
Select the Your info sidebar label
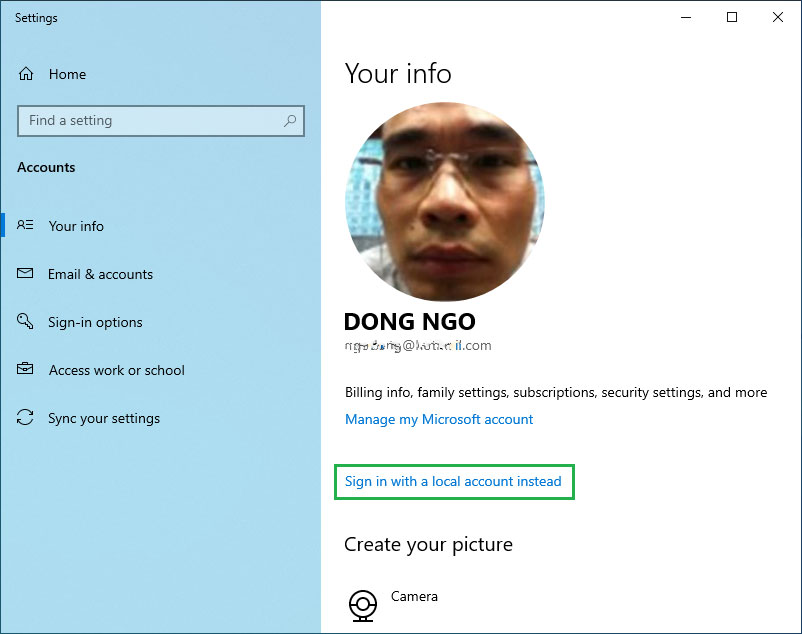coord(76,226)
